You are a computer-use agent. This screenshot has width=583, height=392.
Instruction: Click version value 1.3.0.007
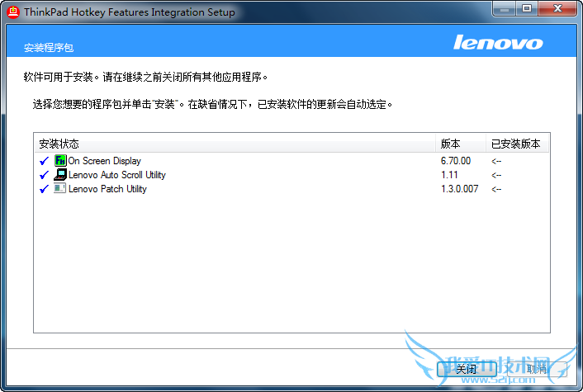[x=460, y=189]
